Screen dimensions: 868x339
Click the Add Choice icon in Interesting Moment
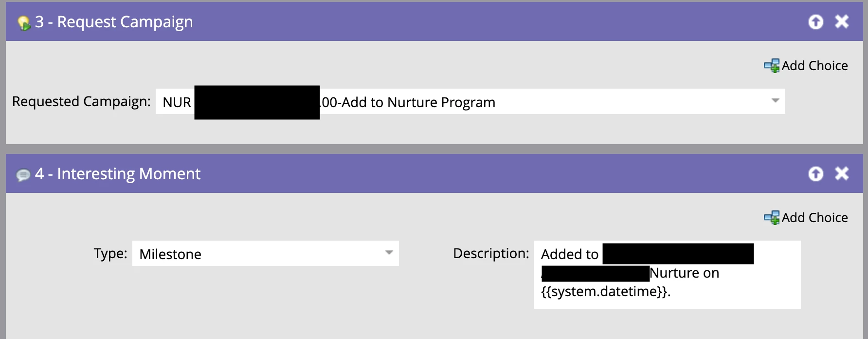(x=772, y=218)
